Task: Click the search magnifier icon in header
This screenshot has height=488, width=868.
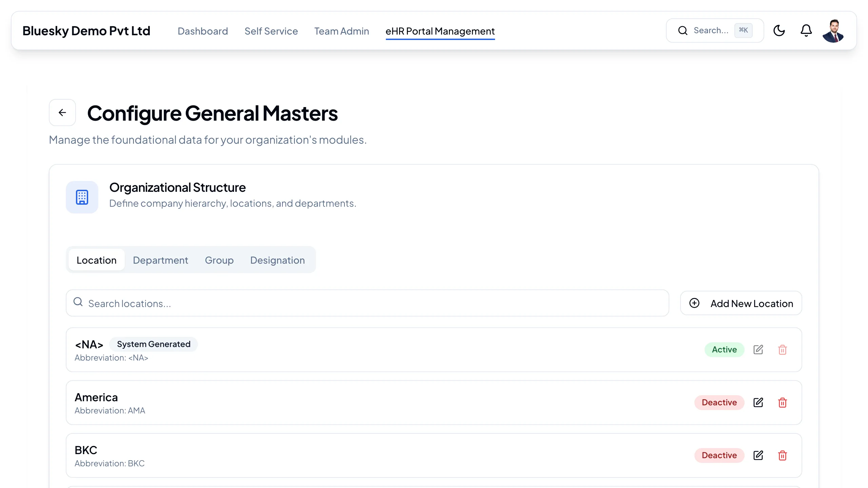Action: tap(683, 30)
